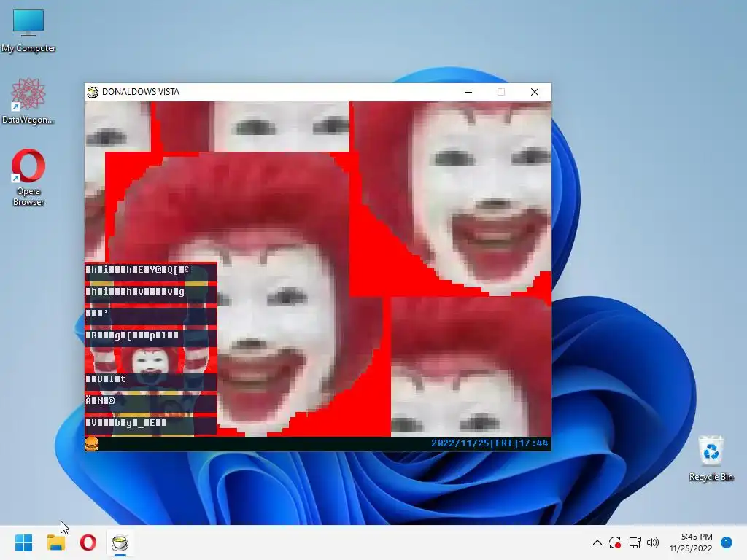Click the Windows Start button
Viewport: 747px width, 560px height.
[24, 542]
